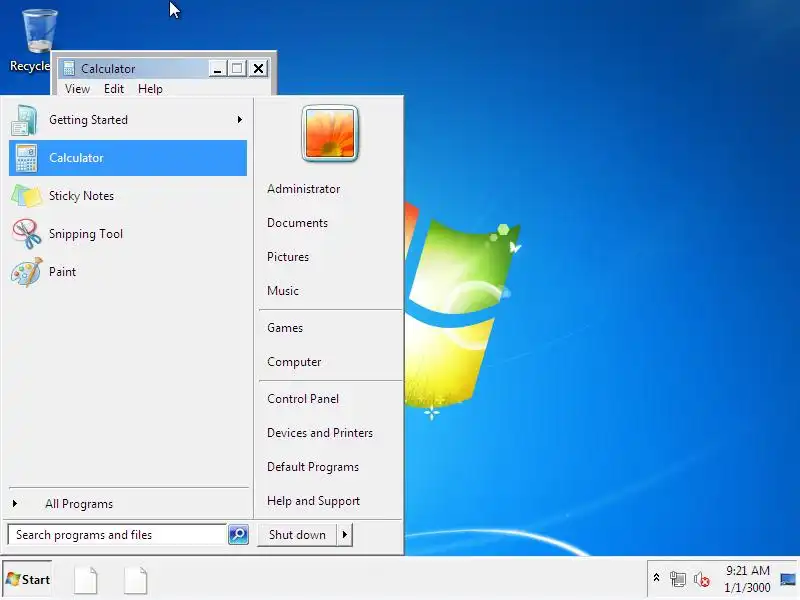
Task: Click the muted volume tray icon
Action: click(x=702, y=580)
